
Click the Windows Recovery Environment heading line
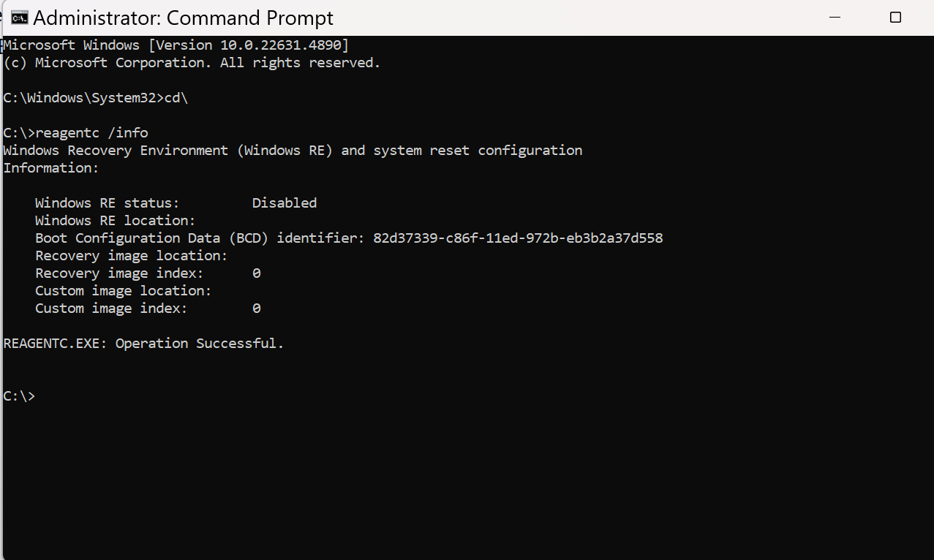pos(293,151)
